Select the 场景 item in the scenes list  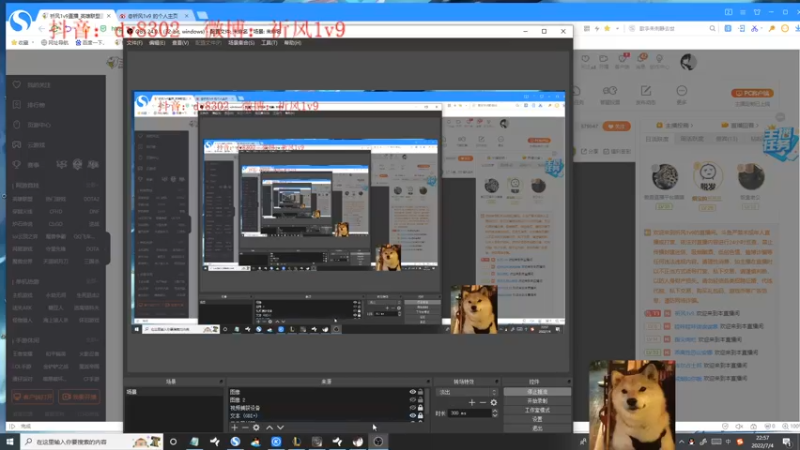pyautogui.click(x=173, y=392)
